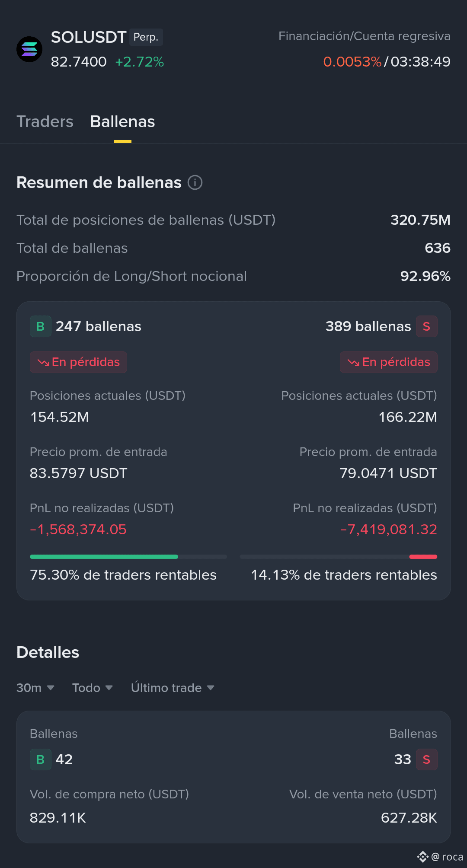Click the red short profitable traders bar

tap(423, 557)
